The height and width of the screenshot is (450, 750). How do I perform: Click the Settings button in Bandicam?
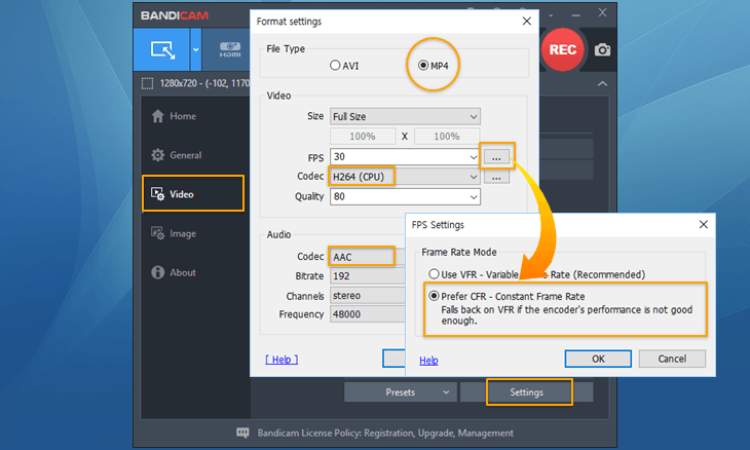[x=527, y=392]
